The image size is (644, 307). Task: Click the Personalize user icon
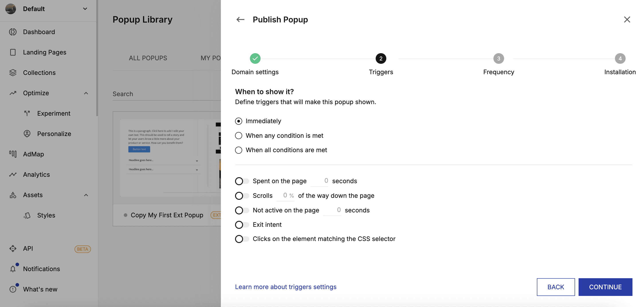[27, 134]
